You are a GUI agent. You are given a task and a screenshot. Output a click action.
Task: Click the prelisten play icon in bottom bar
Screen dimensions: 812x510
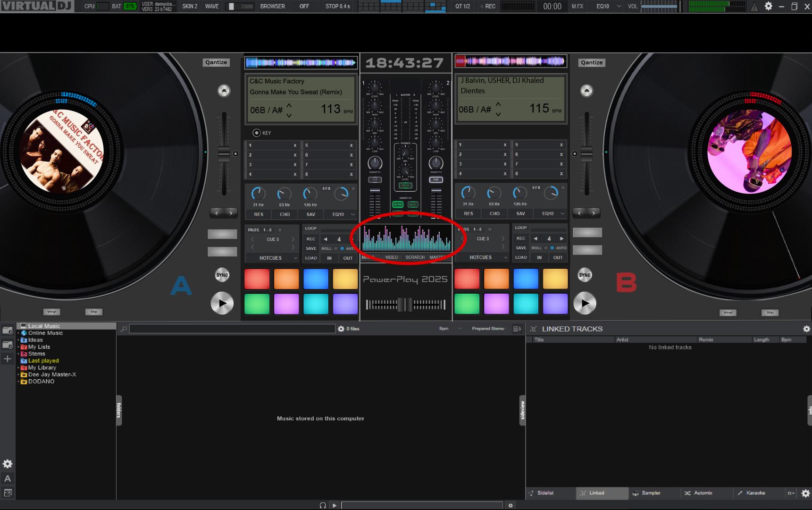pos(335,505)
